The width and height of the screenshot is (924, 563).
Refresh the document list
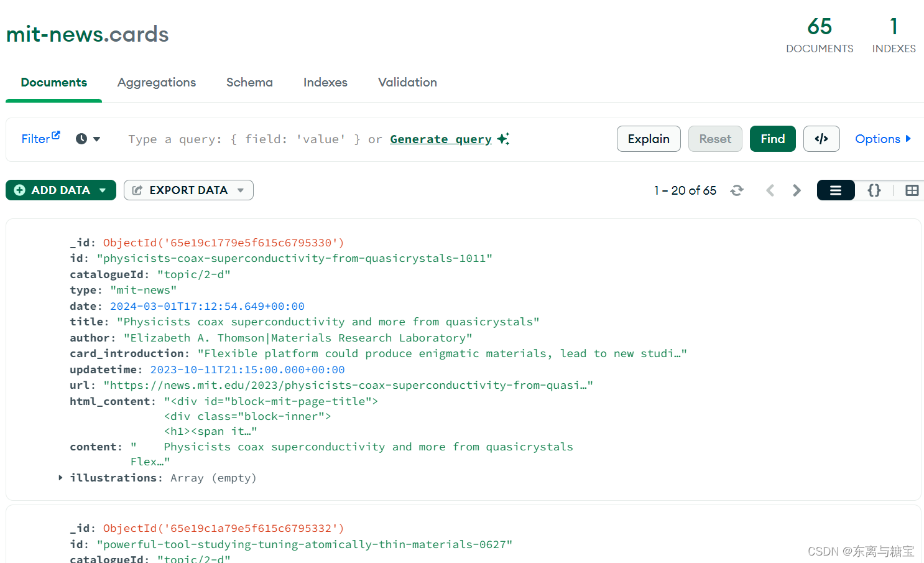click(x=737, y=190)
